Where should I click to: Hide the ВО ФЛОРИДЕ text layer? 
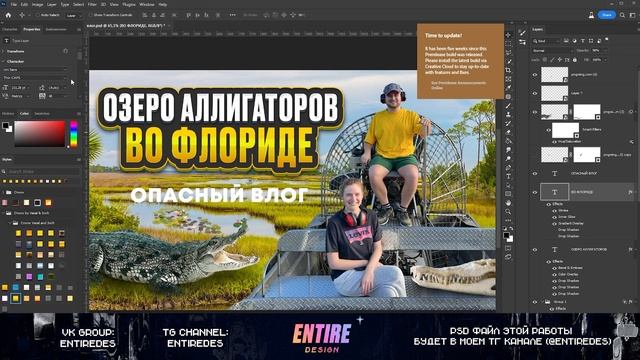tap(535, 192)
